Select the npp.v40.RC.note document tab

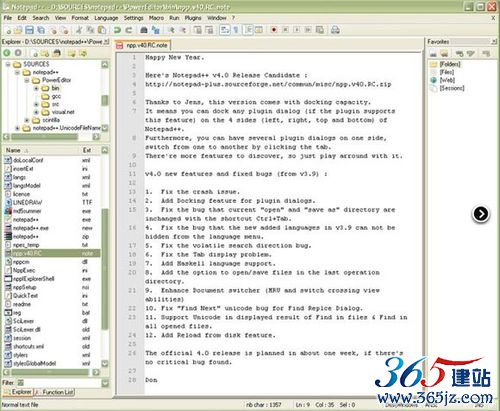coord(142,45)
